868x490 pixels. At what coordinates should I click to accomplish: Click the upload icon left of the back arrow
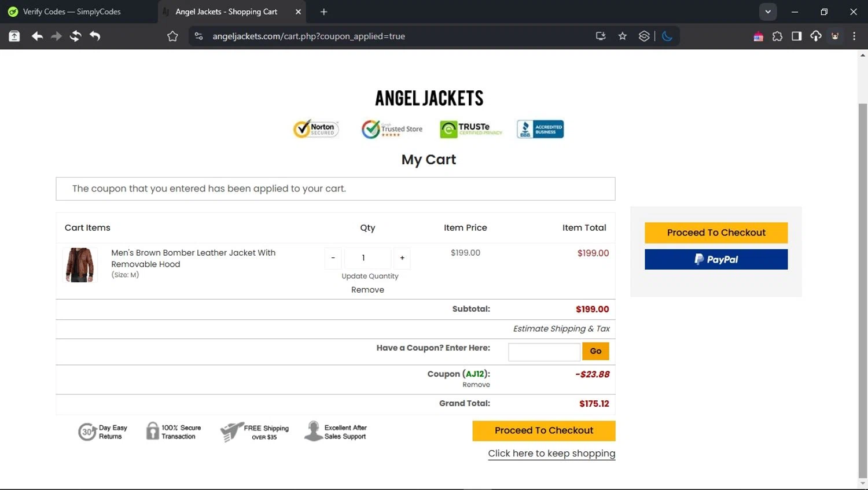pyautogui.click(x=14, y=36)
